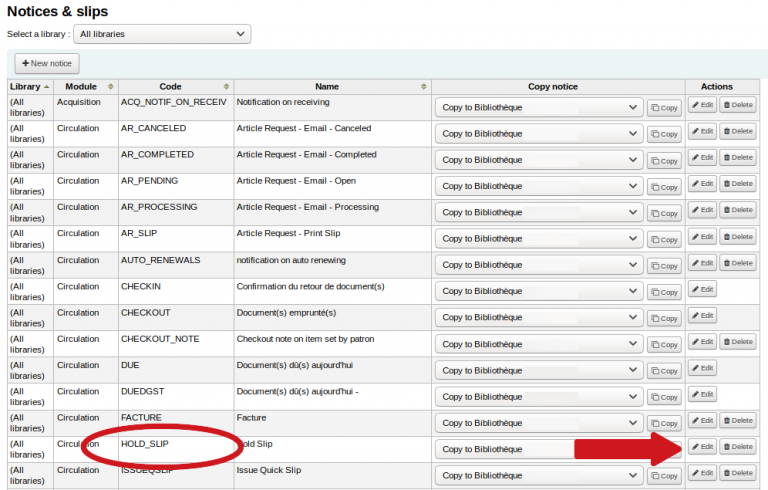Edit the AUTO_RENEWALS notice
The width and height of the screenshot is (768, 490).
[702, 263]
